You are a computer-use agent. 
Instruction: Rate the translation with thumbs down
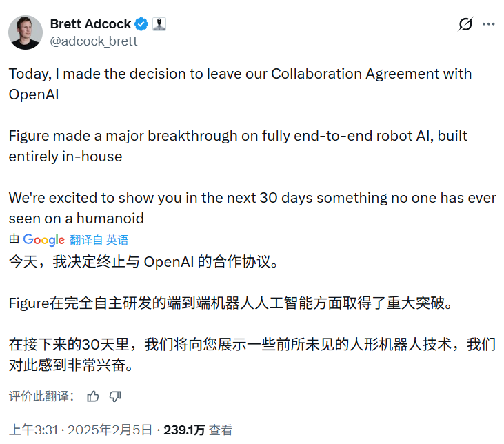(x=115, y=396)
